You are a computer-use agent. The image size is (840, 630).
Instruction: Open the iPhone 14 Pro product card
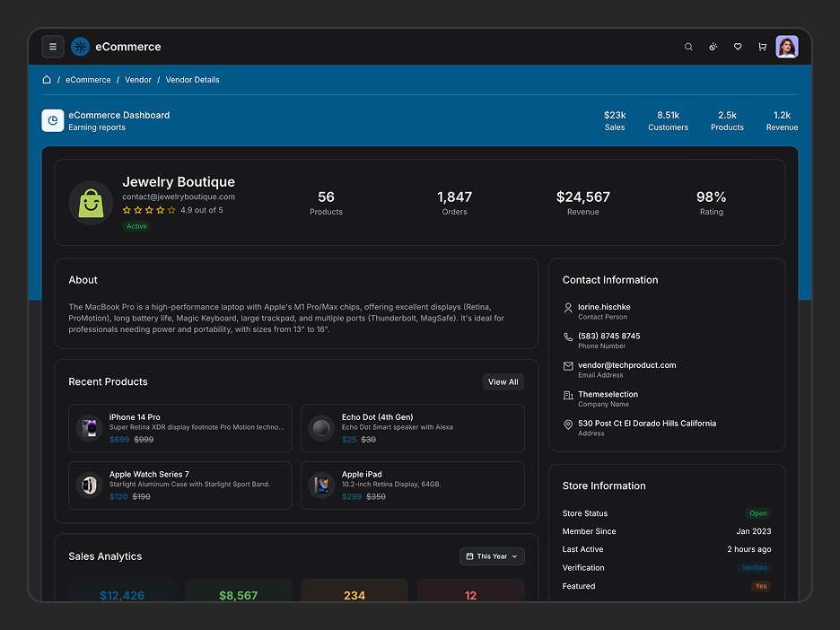point(180,428)
